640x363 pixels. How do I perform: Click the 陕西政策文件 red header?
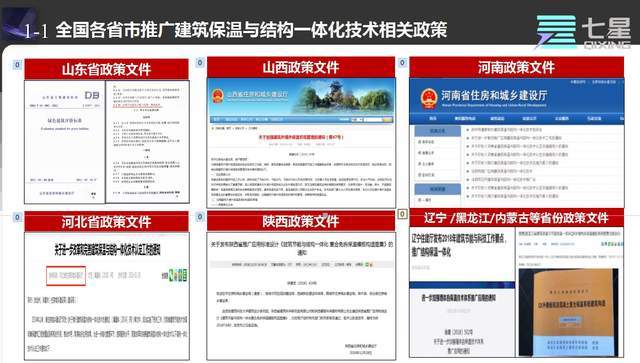(301, 221)
